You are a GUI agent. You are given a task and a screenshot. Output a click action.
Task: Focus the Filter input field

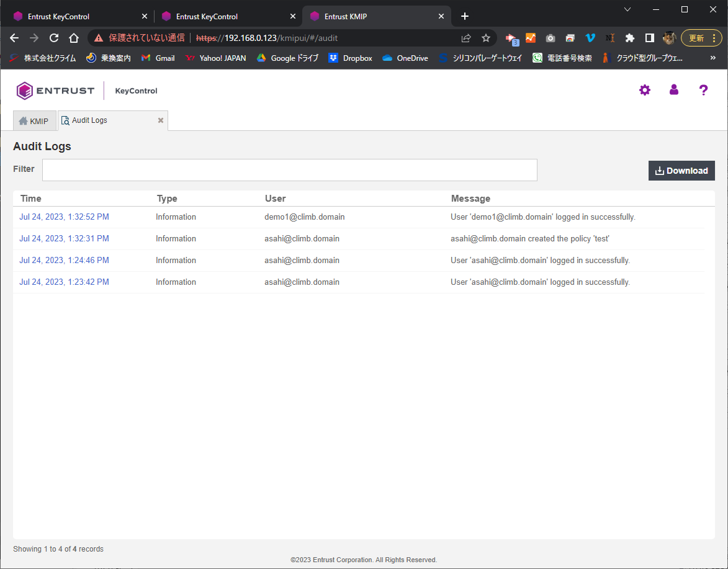pyautogui.click(x=290, y=170)
